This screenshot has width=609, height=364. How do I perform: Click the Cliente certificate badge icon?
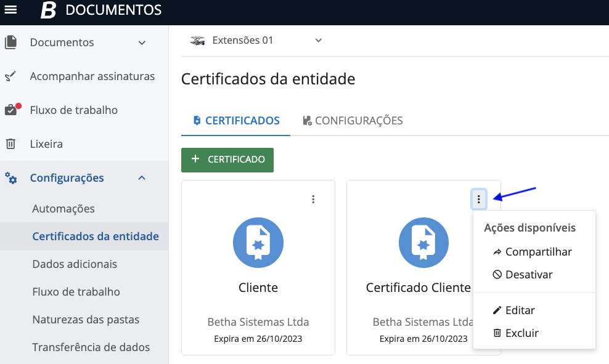(258, 243)
